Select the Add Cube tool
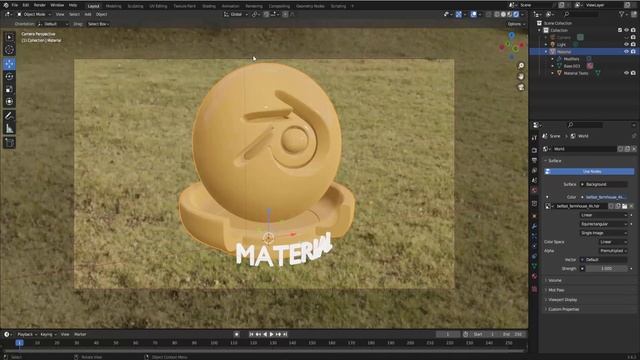 9,142
